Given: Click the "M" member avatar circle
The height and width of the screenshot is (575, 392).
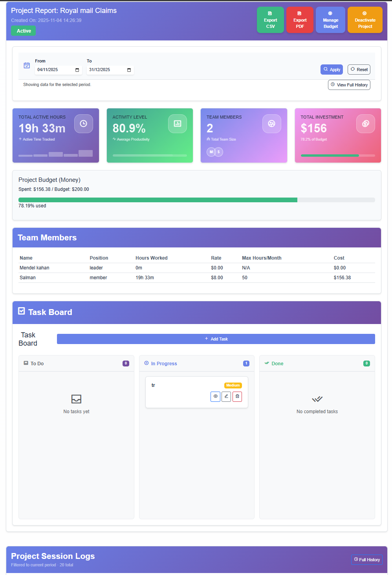Looking at the screenshot, I should point(211,152).
